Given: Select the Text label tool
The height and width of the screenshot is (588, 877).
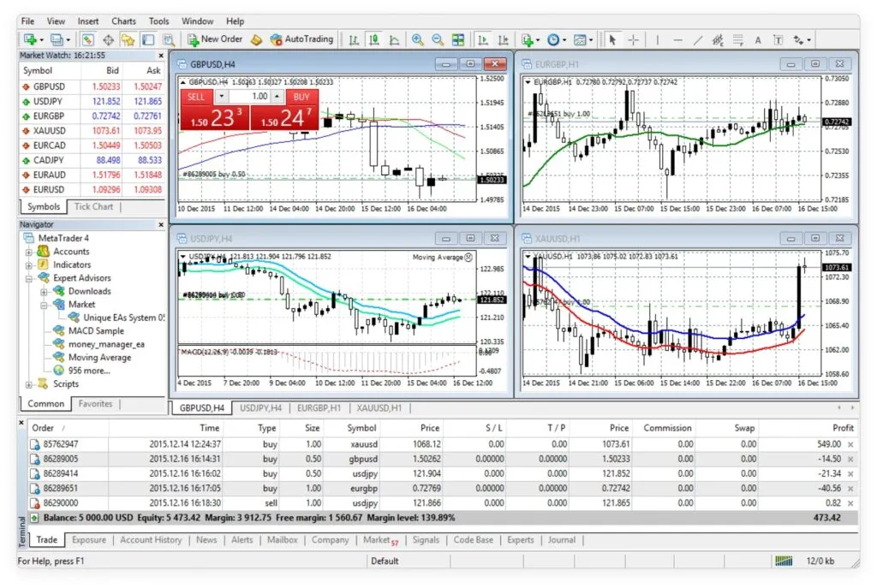Looking at the screenshot, I should click(x=758, y=39).
